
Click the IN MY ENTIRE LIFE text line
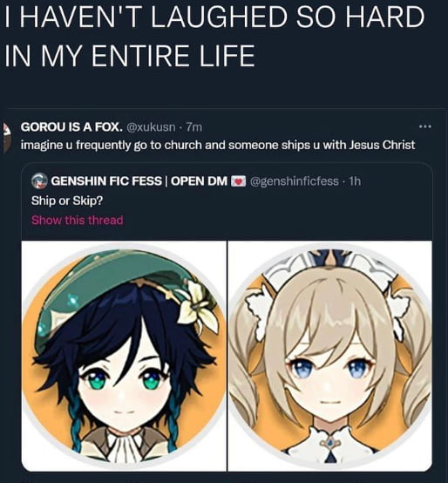[130, 56]
